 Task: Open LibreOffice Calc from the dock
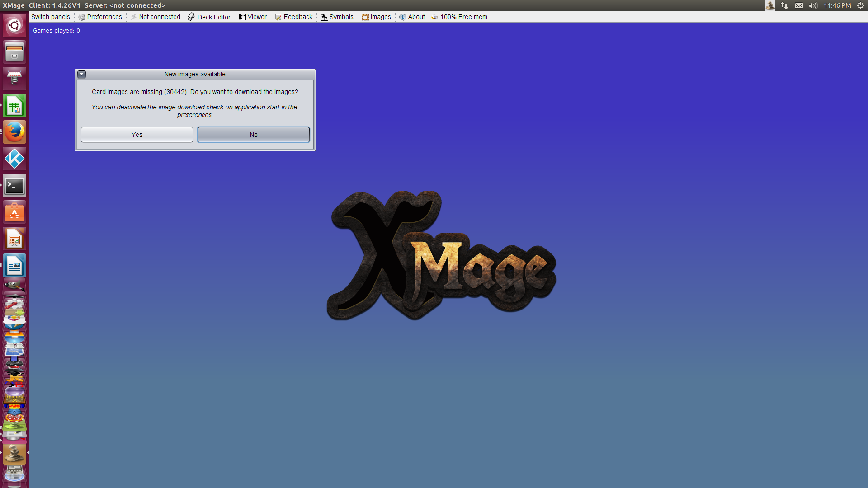click(14, 106)
